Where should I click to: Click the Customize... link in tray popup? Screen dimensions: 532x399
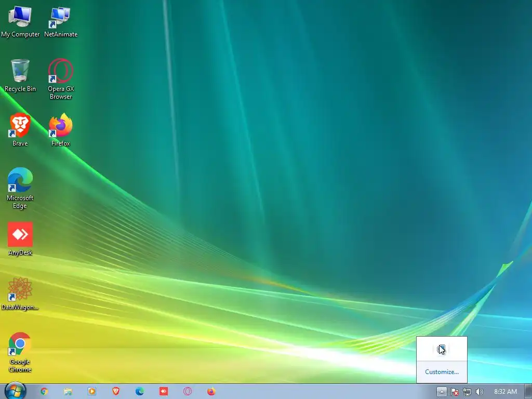tap(442, 372)
